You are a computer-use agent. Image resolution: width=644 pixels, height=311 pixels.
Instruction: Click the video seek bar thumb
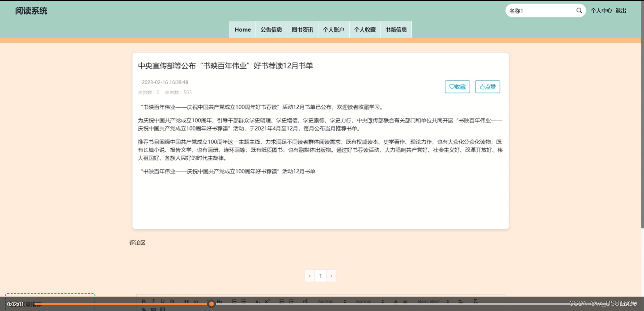tap(212, 304)
